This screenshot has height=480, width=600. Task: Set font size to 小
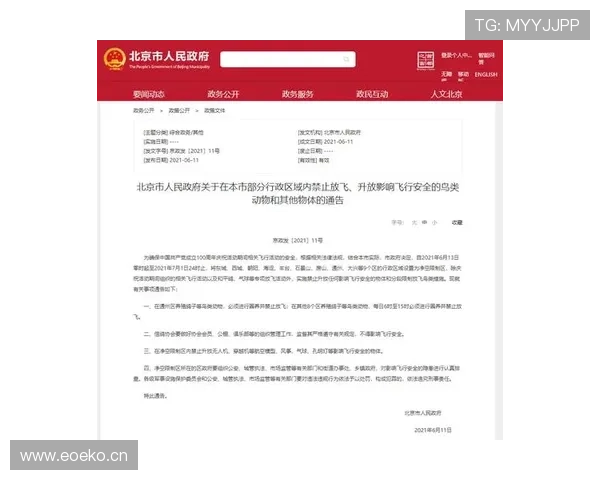434,222
